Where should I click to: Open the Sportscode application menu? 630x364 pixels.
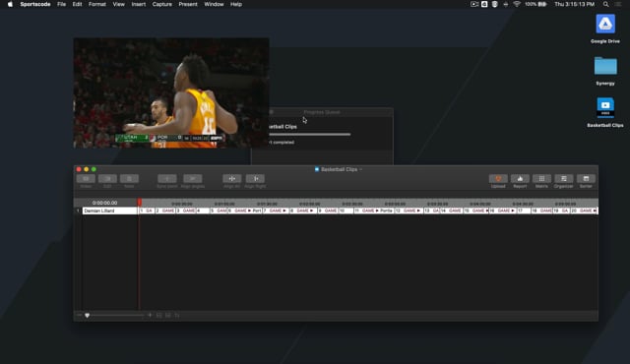point(35,4)
